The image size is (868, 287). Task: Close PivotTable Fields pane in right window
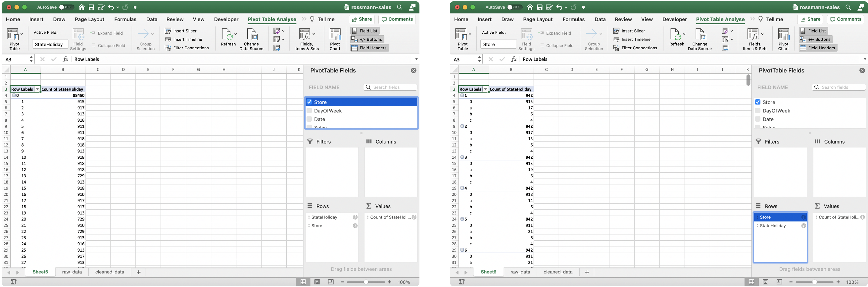pyautogui.click(x=862, y=70)
